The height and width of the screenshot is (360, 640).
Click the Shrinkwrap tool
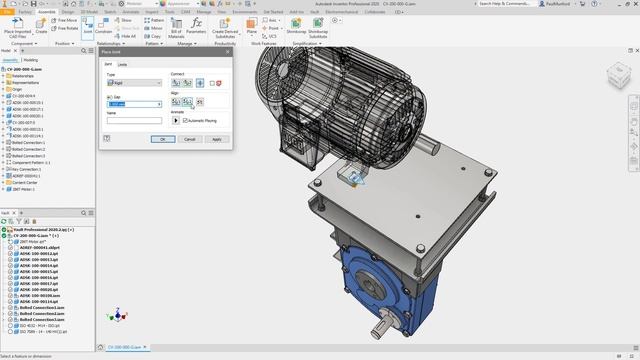tap(296, 26)
